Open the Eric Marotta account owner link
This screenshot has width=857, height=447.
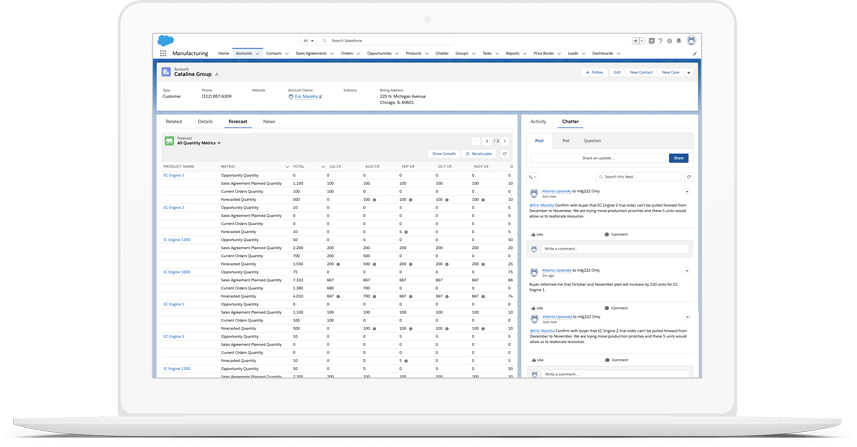[x=306, y=97]
